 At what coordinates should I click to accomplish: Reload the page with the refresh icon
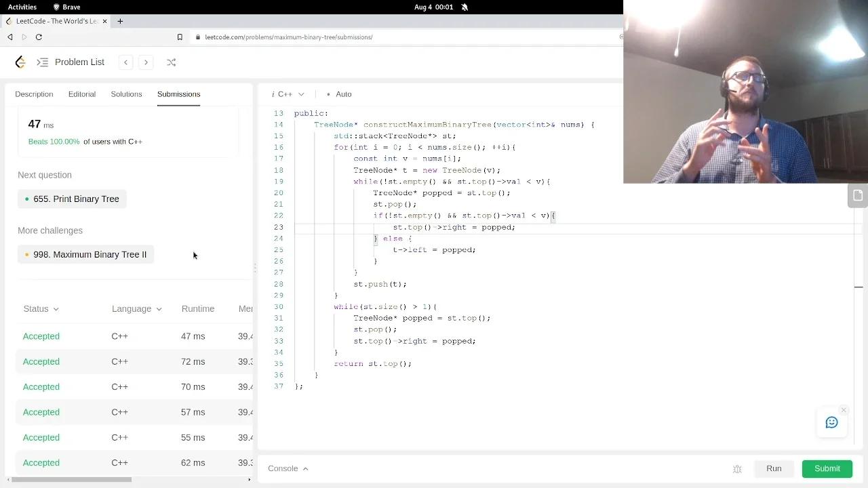39,37
